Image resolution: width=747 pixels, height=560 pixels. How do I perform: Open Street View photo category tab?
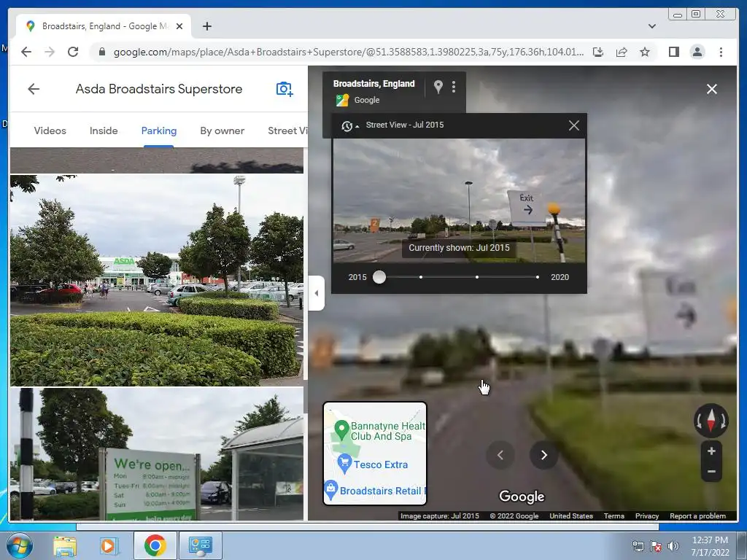coord(287,131)
